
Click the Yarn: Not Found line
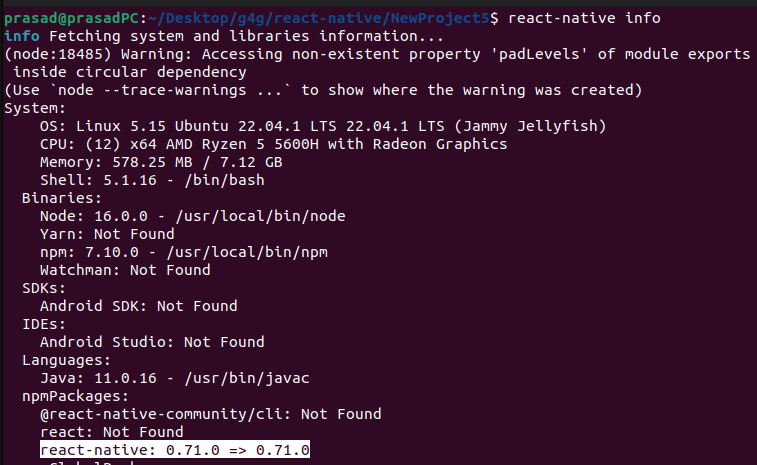pos(107,234)
